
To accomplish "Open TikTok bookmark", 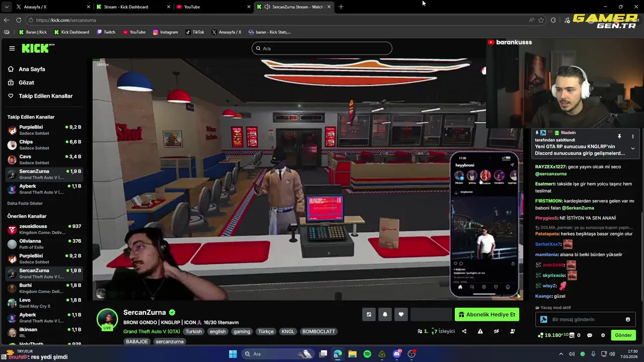I will tap(195, 32).
